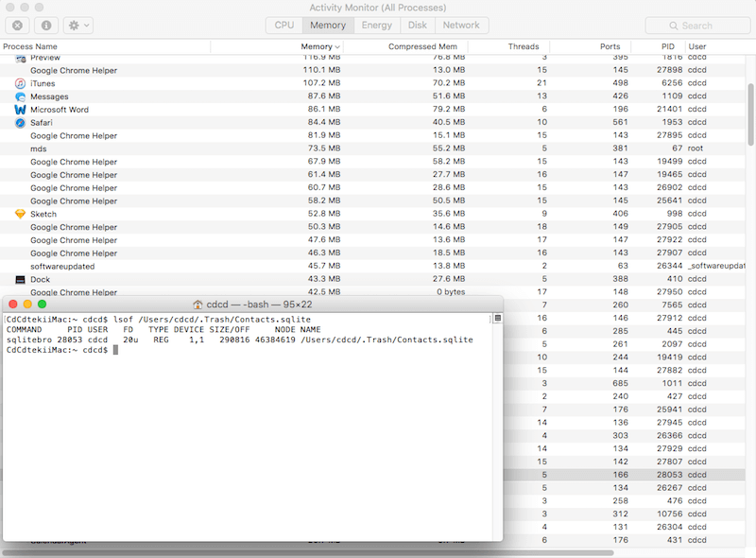Minimize the Terminal window with yellow button
The image size is (756, 558).
pos(27,305)
